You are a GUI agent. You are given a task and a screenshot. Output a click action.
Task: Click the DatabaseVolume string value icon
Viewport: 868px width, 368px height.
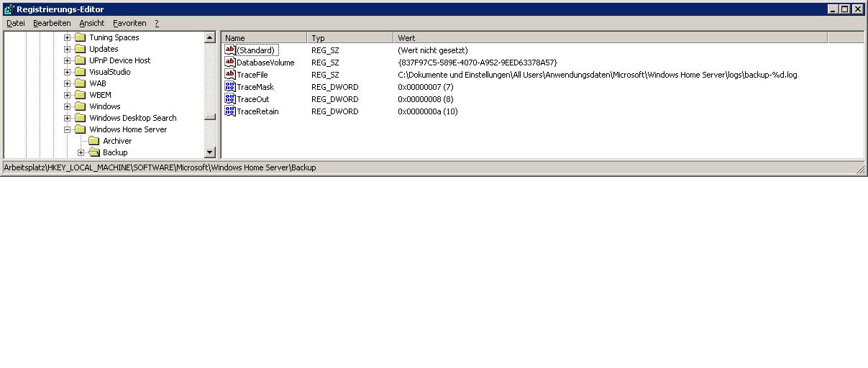tap(230, 63)
